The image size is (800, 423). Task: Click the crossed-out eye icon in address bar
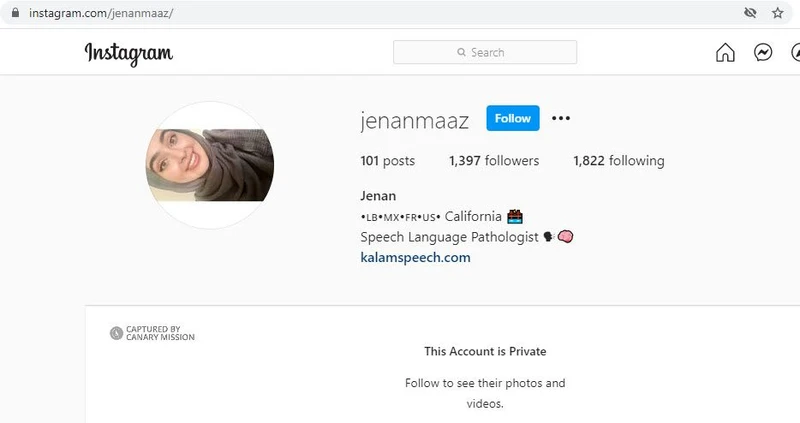pyautogui.click(x=749, y=13)
